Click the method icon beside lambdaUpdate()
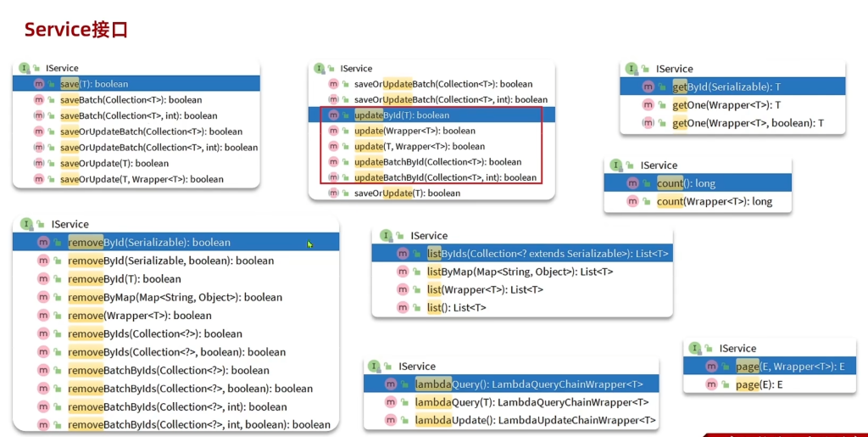This screenshot has width=868, height=437. (x=391, y=421)
